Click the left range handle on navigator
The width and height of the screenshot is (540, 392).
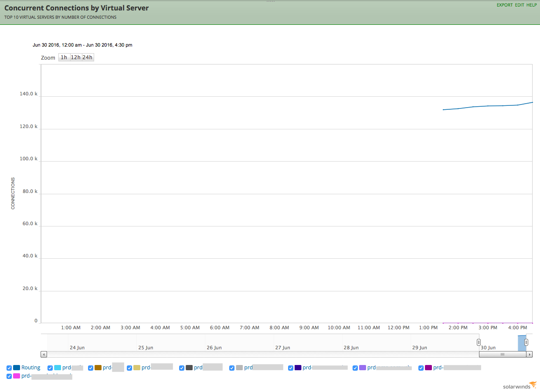479,342
